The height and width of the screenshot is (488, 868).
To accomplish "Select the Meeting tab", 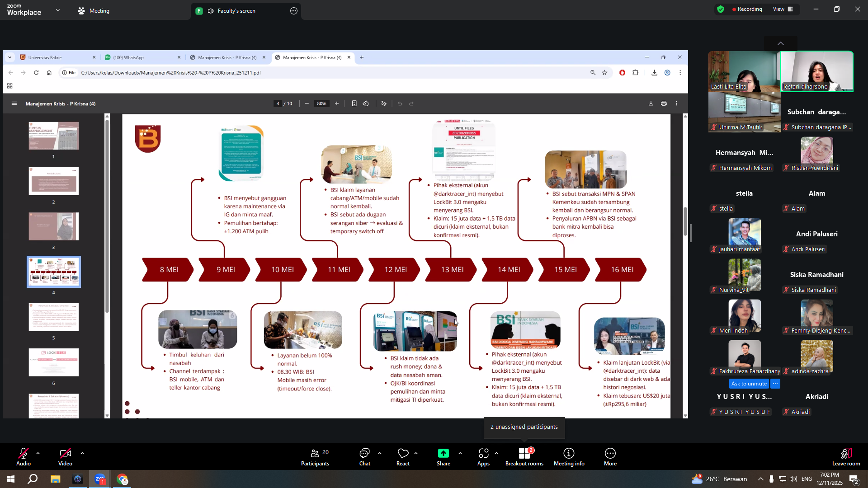I will coord(94,11).
